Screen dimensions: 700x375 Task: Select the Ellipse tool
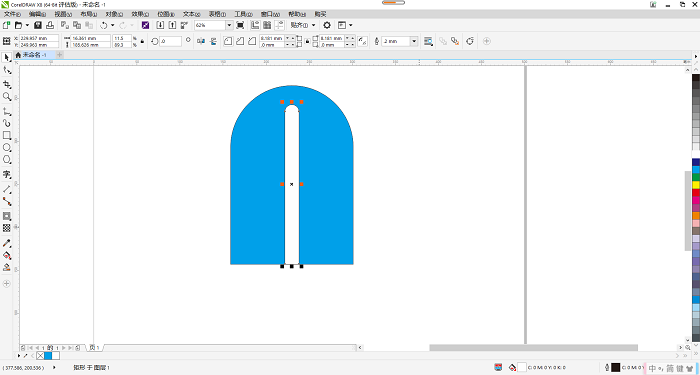(7, 147)
